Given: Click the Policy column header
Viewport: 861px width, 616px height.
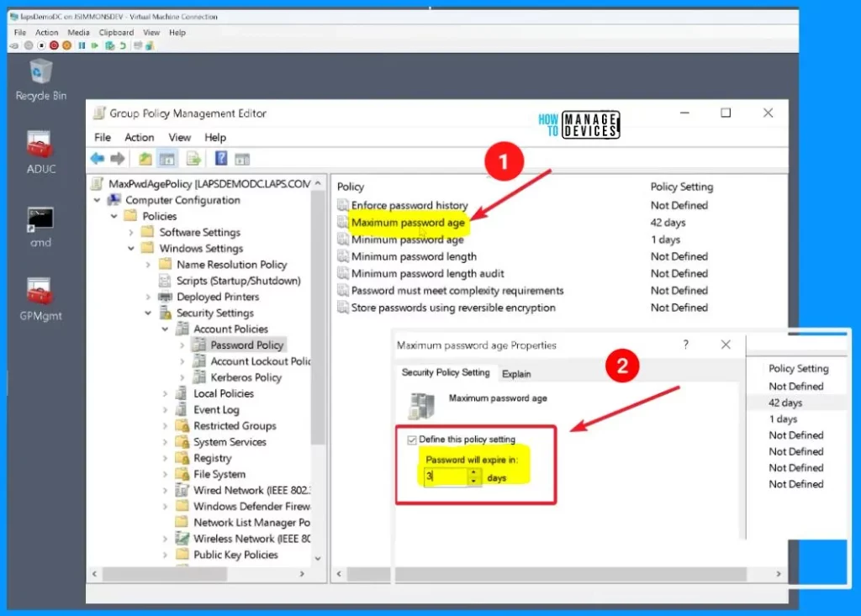Looking at the screenshot, I should (x=351, y=187).
